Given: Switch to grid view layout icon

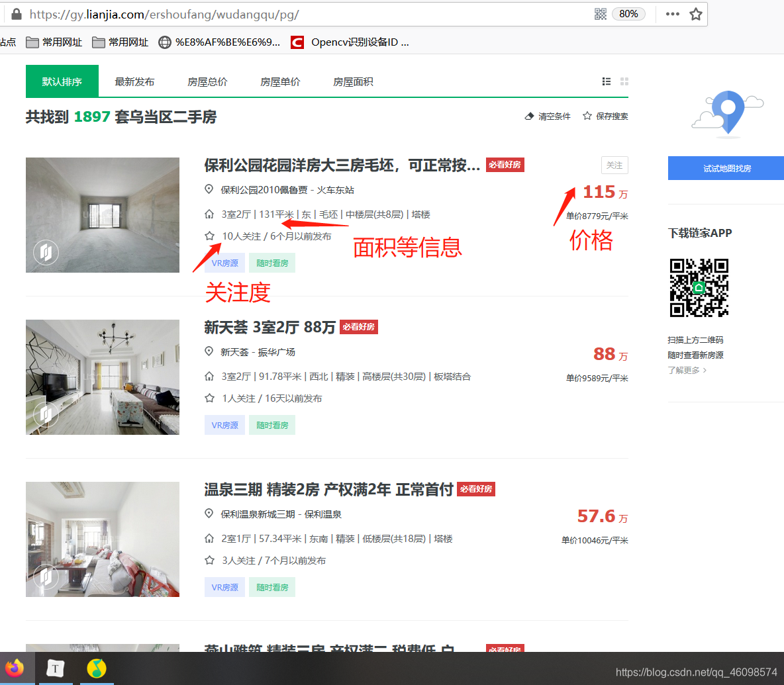Looking at the screenshot, I should (624, 81).
